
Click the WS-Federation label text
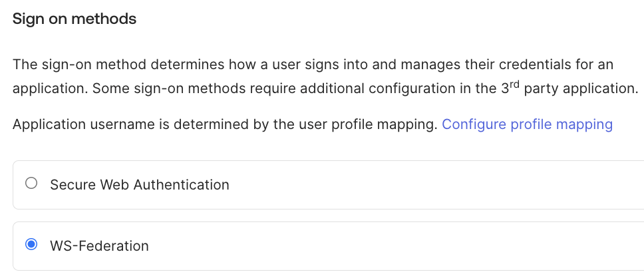pyautogui.click(x=100, y=246)
